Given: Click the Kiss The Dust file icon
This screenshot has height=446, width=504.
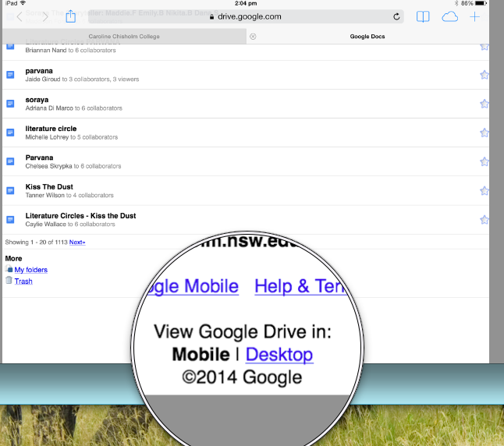Looking at the screenshot, I should pyautogui.click(x=10, y=190).
